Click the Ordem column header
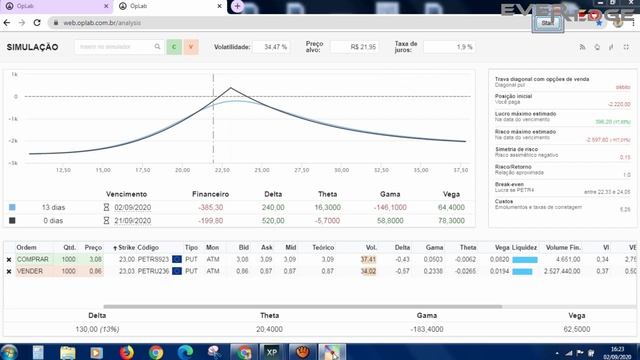Image resolution: width=640 pixels, height=360 pixels. tap(27, 248)
